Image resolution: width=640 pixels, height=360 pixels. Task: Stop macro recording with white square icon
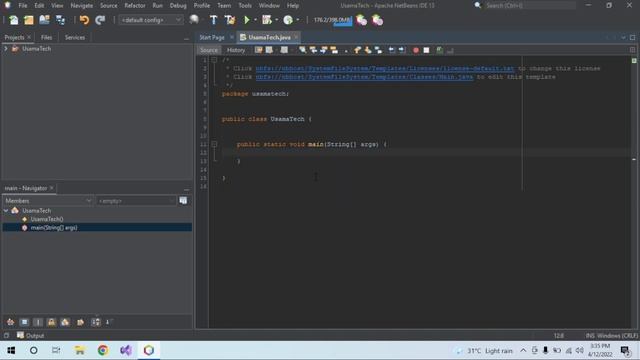[x=426, y=50]
